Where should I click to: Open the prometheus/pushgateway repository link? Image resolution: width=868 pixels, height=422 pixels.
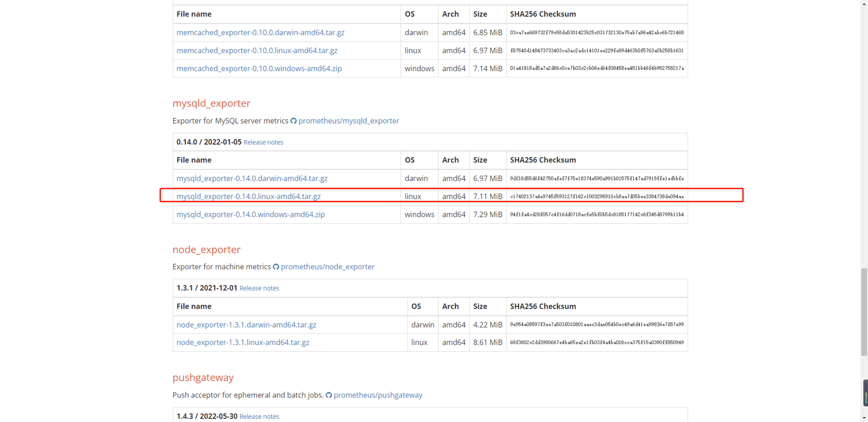pos(378,395)
